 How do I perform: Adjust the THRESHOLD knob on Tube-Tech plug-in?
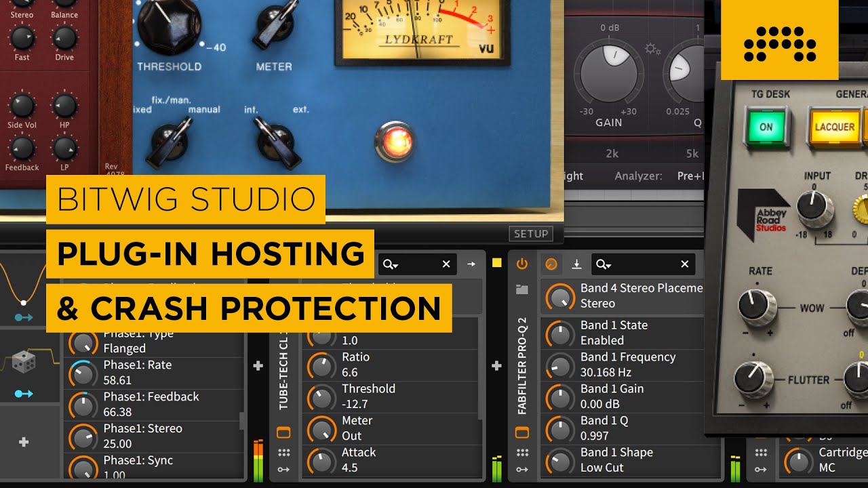169,22
